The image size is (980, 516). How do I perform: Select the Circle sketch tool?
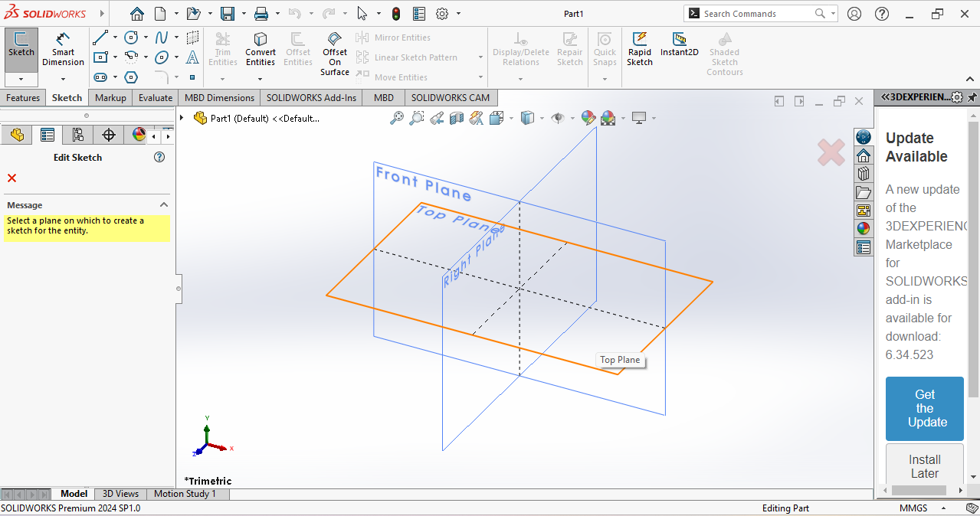pos(131,38)
